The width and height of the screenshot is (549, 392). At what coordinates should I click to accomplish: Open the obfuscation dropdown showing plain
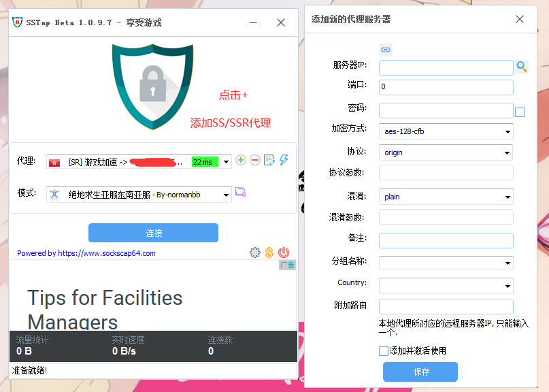point(446,197)
